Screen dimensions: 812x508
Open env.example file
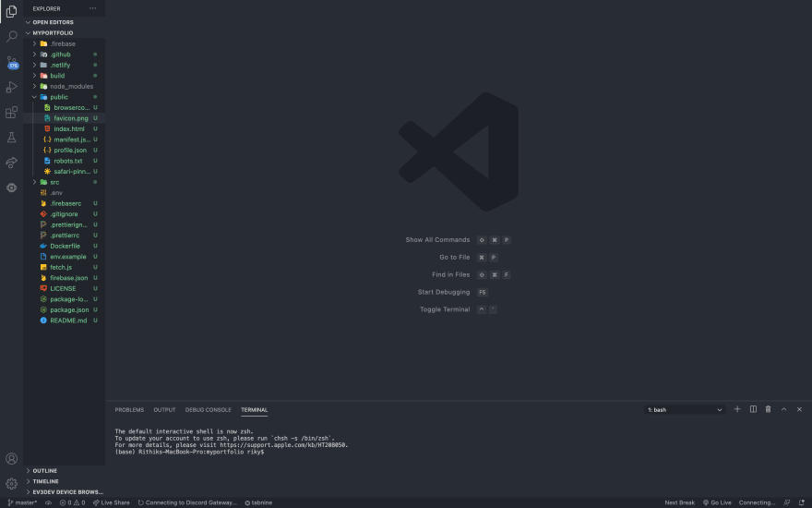pos(65,257)
